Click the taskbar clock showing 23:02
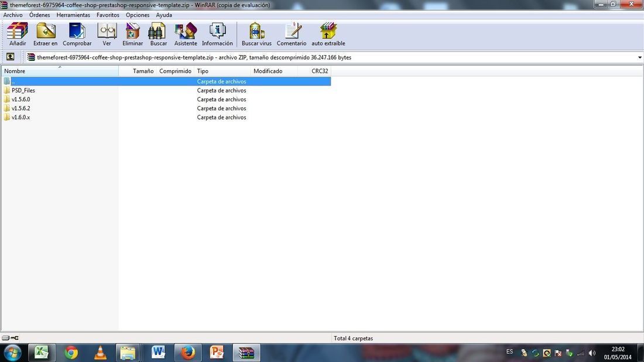The height and width of the screenshot is (362, 644). (618, 349)
